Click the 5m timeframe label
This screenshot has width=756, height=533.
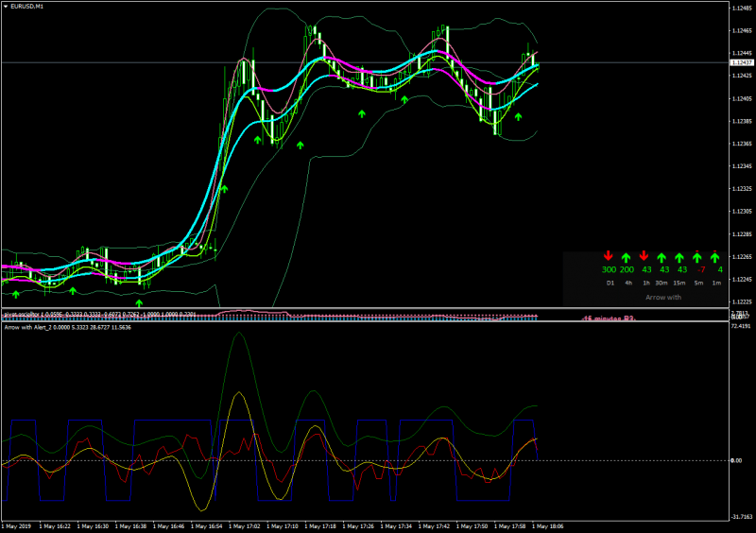pos(698,284)
